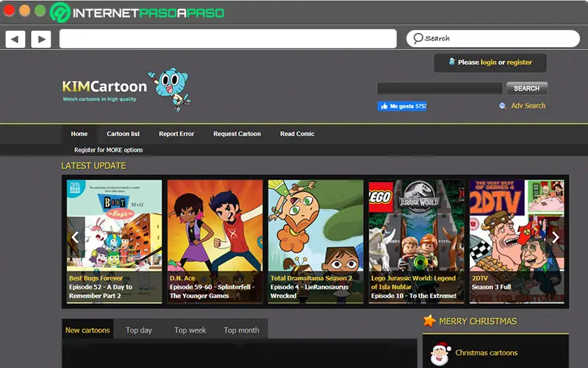Click 'Watch cartoons in high quality' tagline

pos(99,99)
